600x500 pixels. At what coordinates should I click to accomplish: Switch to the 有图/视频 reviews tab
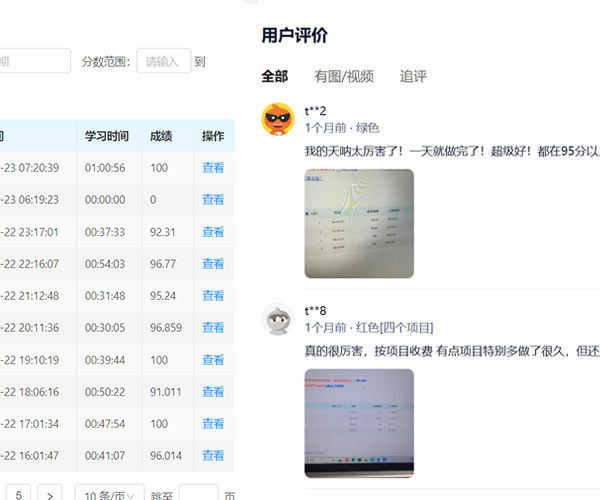(x=343, y=76)
